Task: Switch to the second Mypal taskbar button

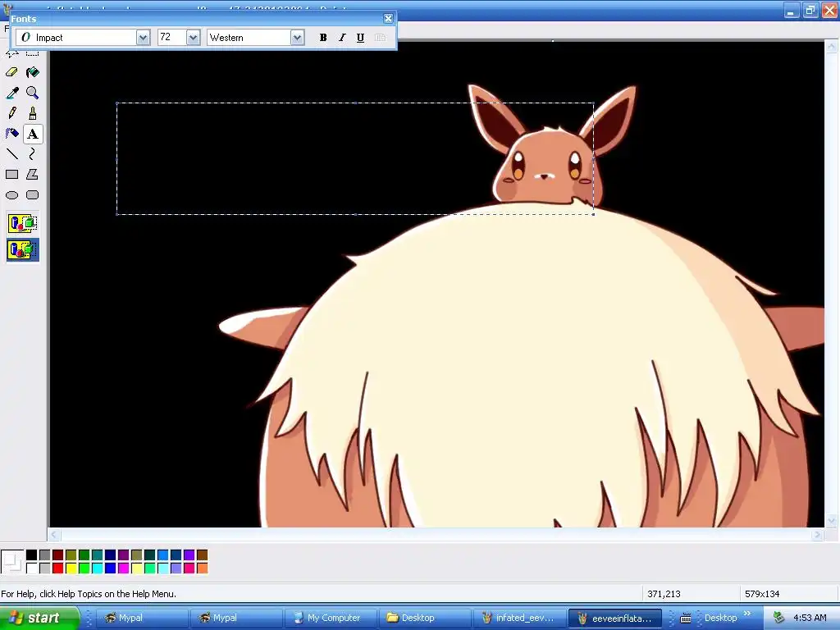Action: click(x=236, y=618)
